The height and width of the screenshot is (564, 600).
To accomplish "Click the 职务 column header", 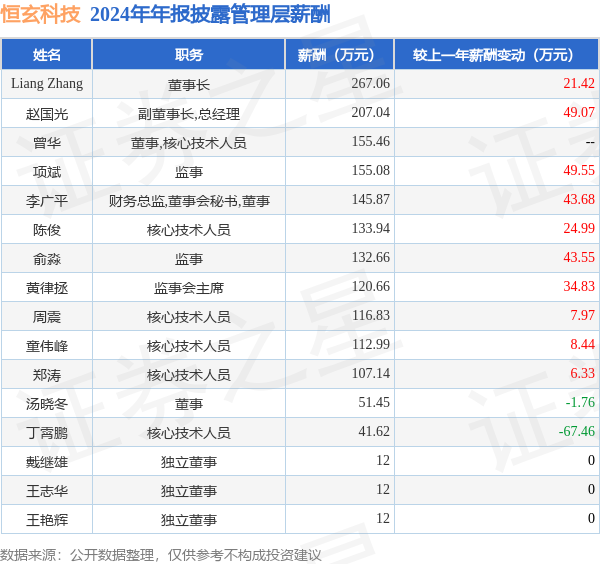I will (189, 55).
